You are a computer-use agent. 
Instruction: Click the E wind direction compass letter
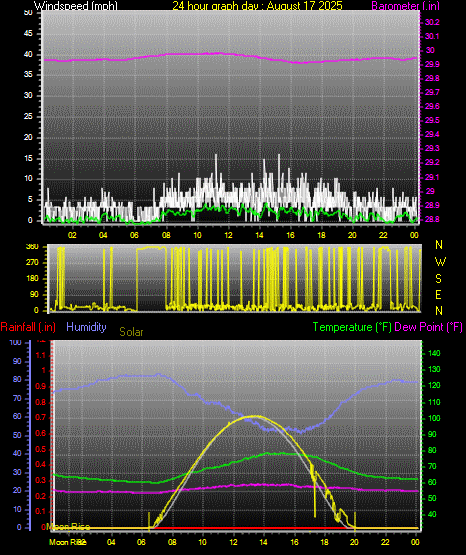click(x=438, y=294)
